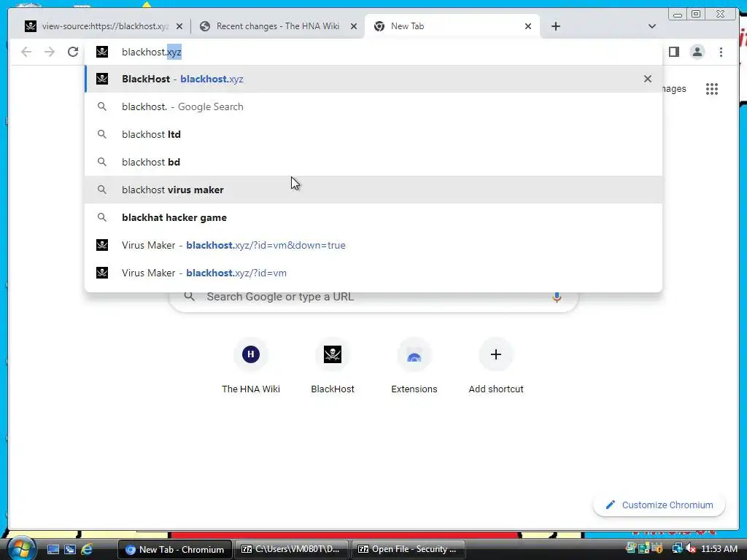Click Switch between windows quick launch icon
The image size is (747, 560).
pos(70,550)
